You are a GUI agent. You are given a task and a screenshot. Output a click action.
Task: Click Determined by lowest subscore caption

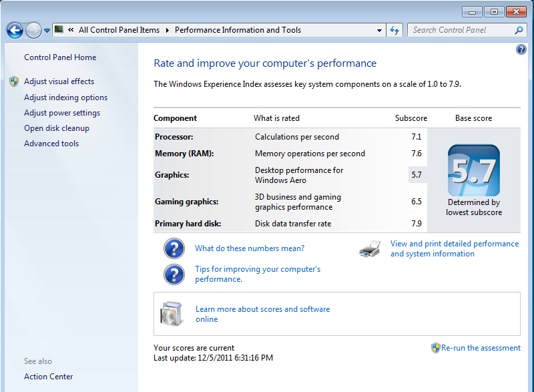(x=474, y=207)
